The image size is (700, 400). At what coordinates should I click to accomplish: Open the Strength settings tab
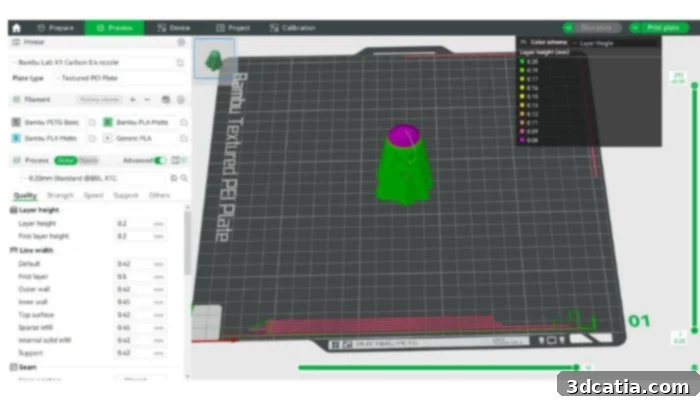(x=60, y=195)
